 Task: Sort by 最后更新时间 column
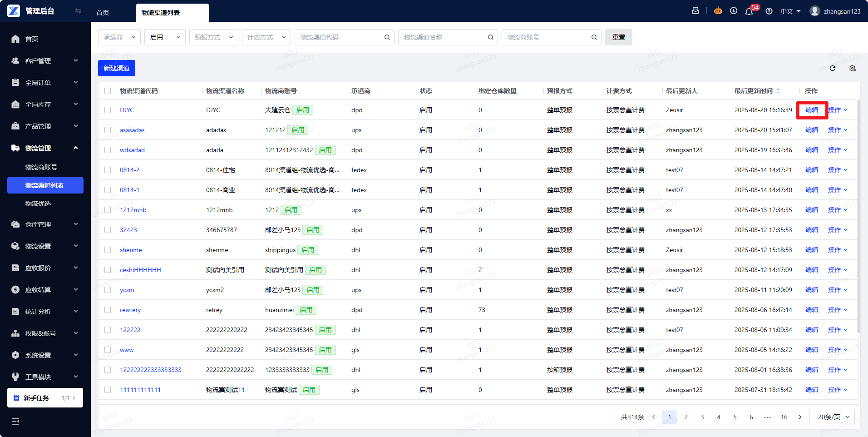click(778, 91)
